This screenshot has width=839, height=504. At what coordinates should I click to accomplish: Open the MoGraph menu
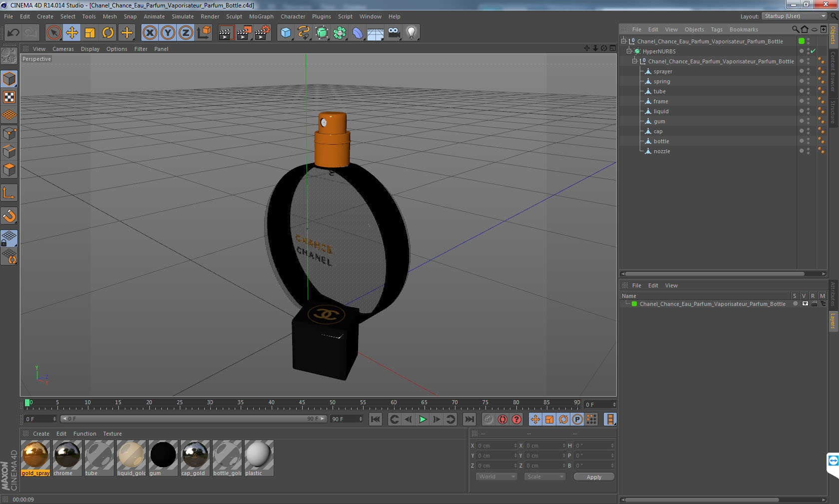[261, 16]
